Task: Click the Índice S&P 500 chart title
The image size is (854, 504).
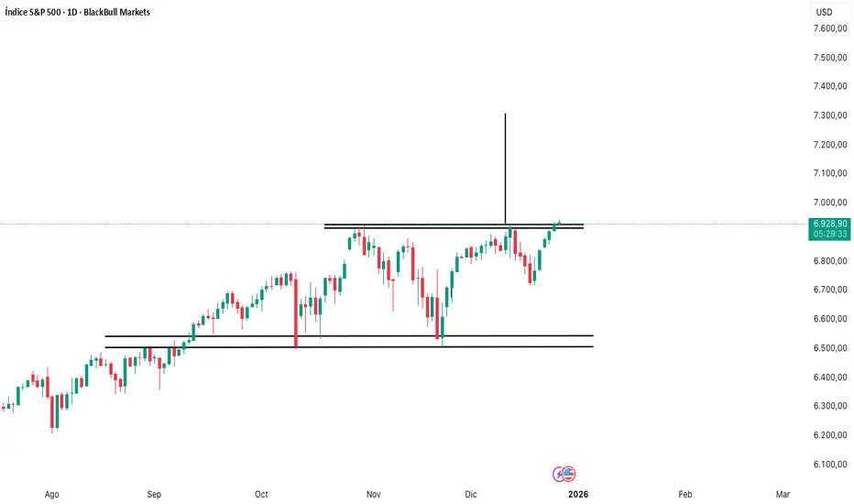Action: [75, 12]
